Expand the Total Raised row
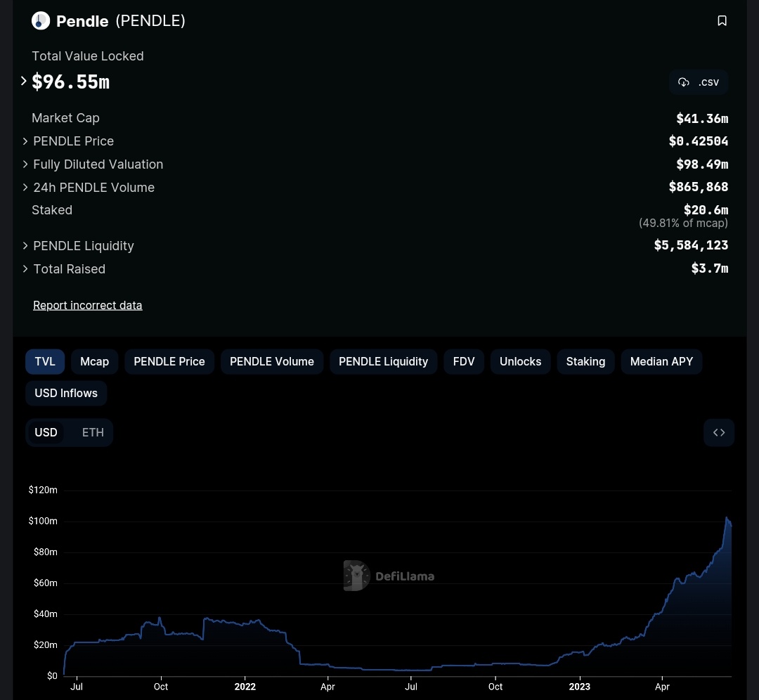Screen dimensions: 759x700 pos(25,268)
